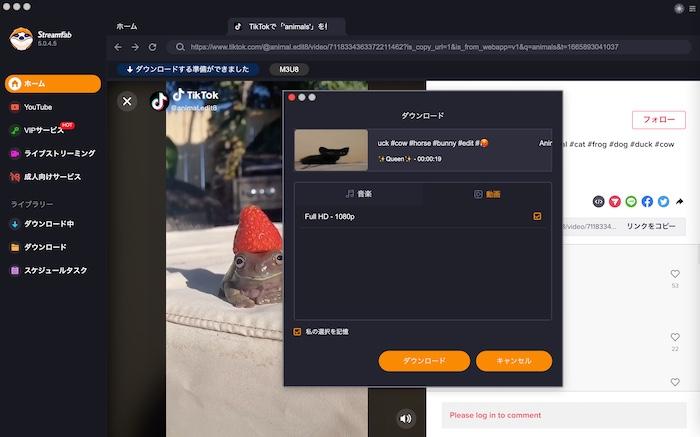Go forward with the browser forward arrow

pyautogui.click(x=135, y=47)
